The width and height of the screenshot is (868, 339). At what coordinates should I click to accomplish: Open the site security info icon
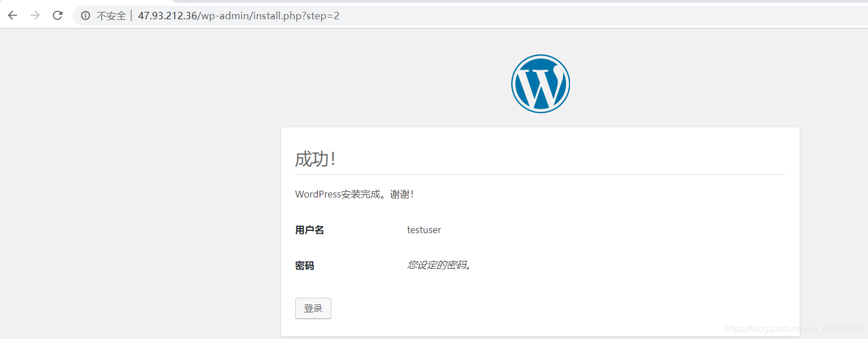[86, 16]
